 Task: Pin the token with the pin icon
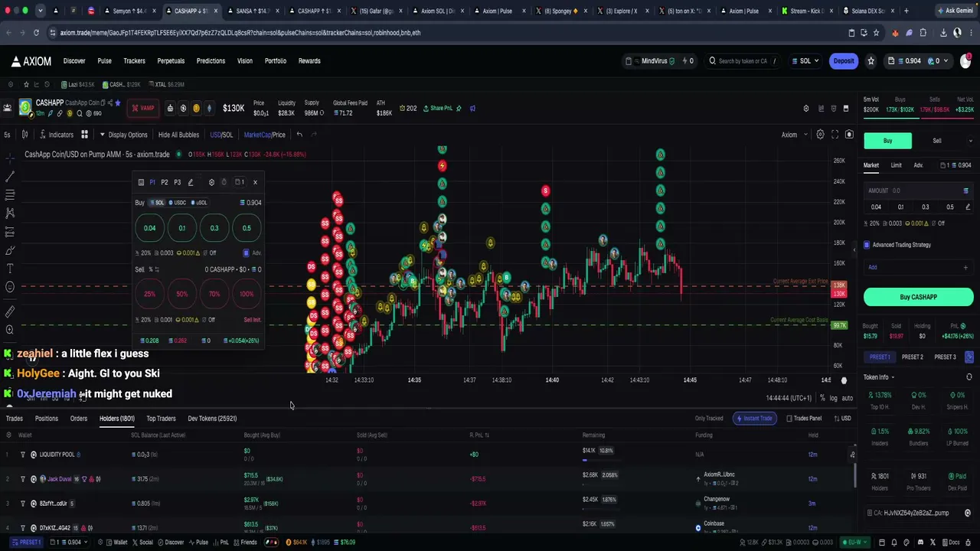pyautogui.click(x=459, y=109)
